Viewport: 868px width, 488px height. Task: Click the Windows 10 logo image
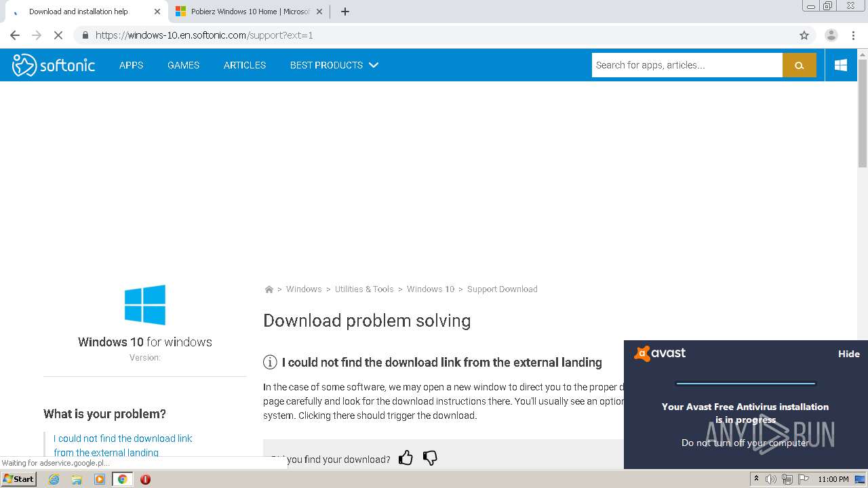(x=144, y=304)
